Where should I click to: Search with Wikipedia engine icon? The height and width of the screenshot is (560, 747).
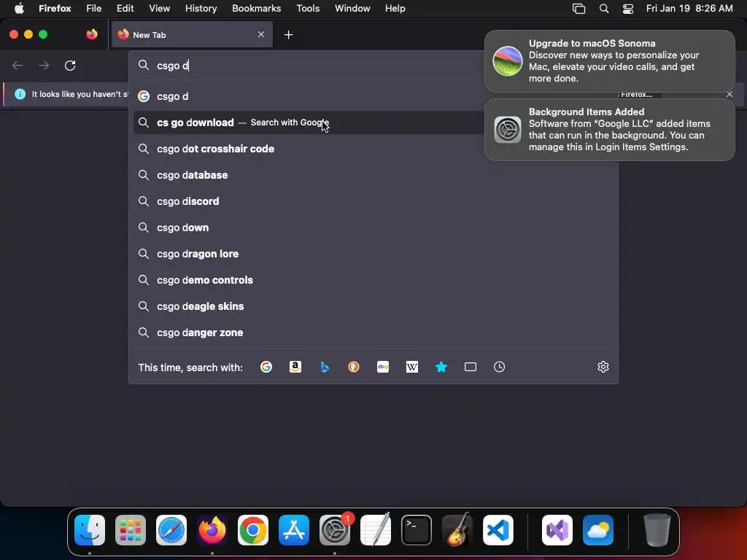(x=412, y=367)
